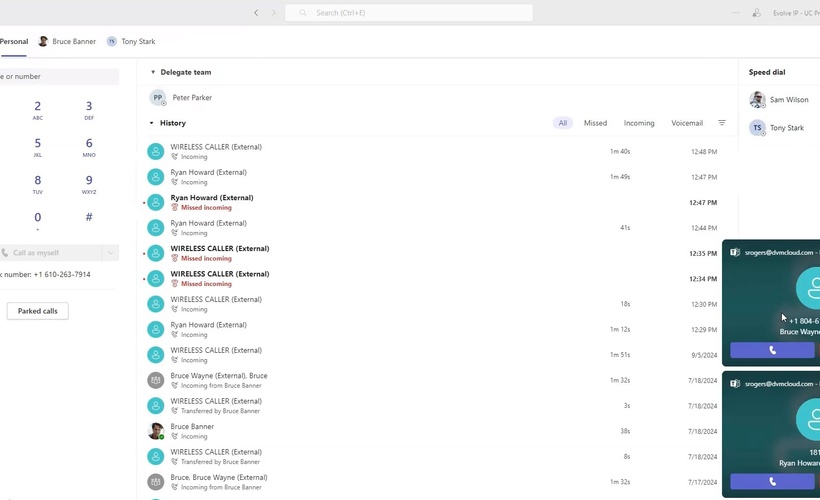Viewport: 820px width, 500px height.
Task: Click the Call as myself button
Action: point(51,253)
